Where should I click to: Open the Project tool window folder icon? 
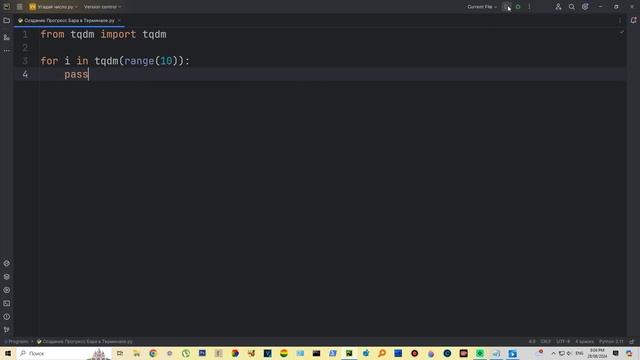tap(7, 20)
